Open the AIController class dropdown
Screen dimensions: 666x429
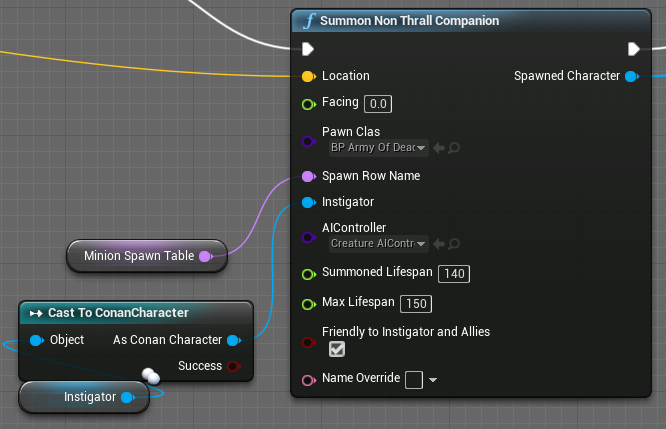coord(378,244)
